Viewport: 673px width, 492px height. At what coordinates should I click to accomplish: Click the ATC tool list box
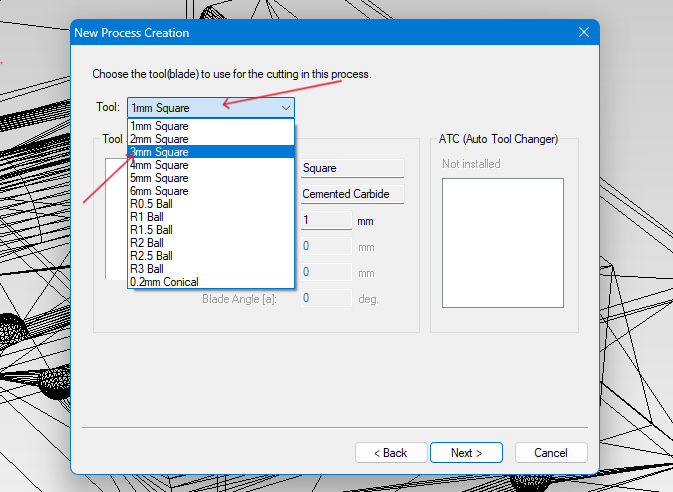coord(503,243)
